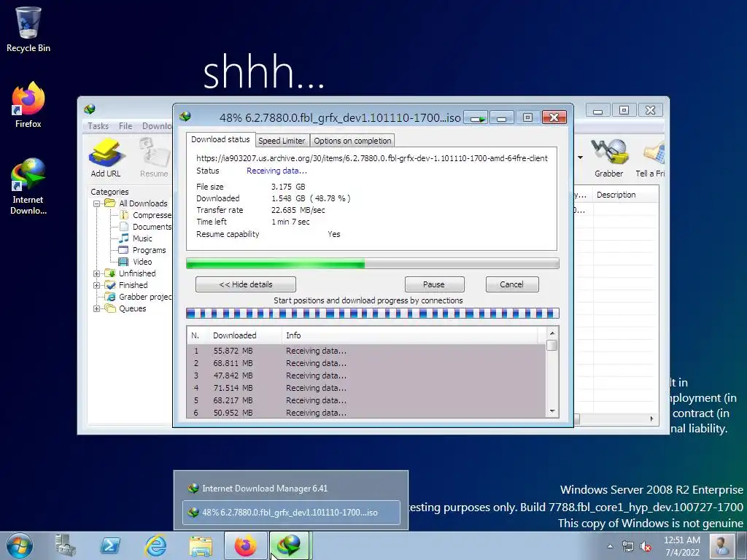Click the download dialog minimize-to-tray arrow button
The height and width of the screenshot is (560, 747).
tap(476, 117)
